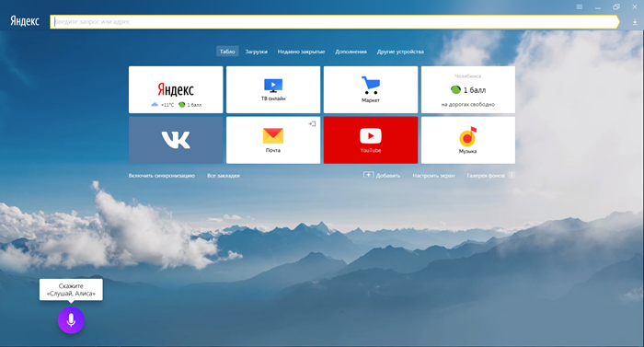This screenshot has height=347, width=644.
Task: Open the browser hamburger menu
Action: click(x=579, y=7)
